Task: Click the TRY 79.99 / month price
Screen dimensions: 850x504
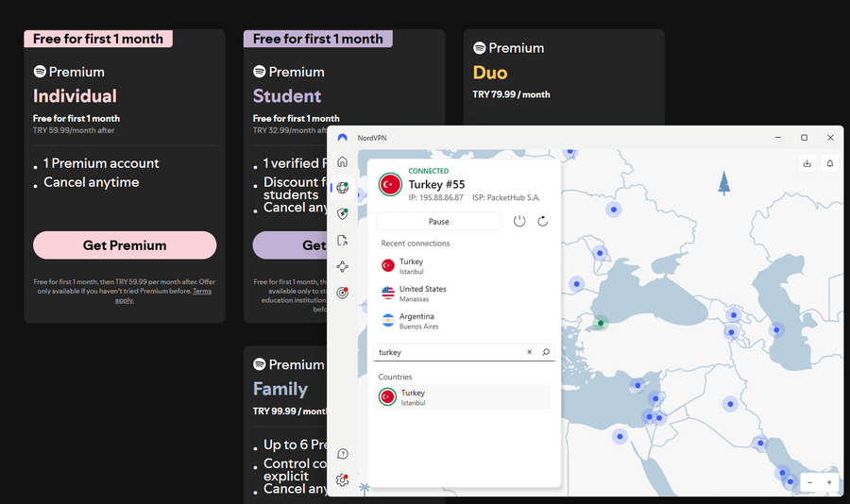Action: [x=511, y=94]
